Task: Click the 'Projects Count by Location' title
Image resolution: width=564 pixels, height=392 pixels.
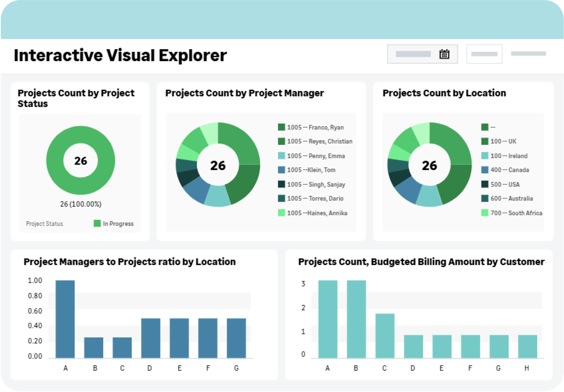Action: click(x=444, y=93)
